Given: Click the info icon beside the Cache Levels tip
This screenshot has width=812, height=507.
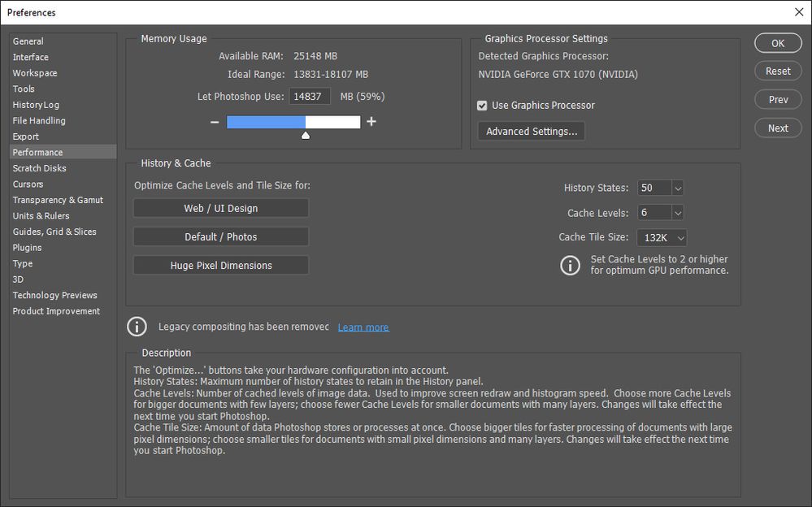Looking at the screenshot, I should click(570, 265).
